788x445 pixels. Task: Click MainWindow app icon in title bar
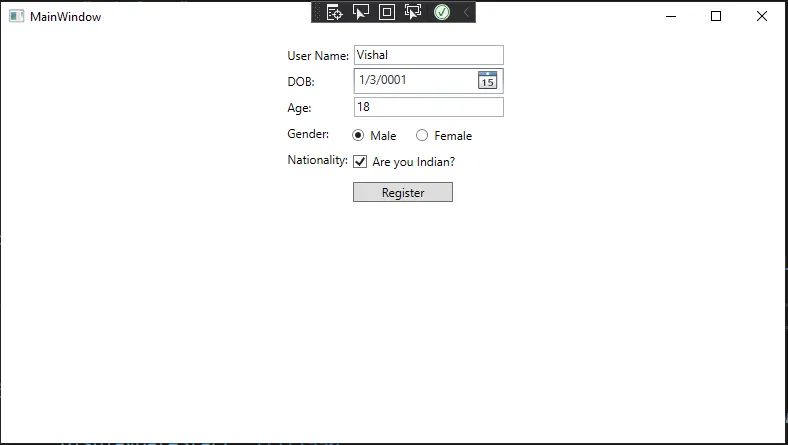coord(16,16)
